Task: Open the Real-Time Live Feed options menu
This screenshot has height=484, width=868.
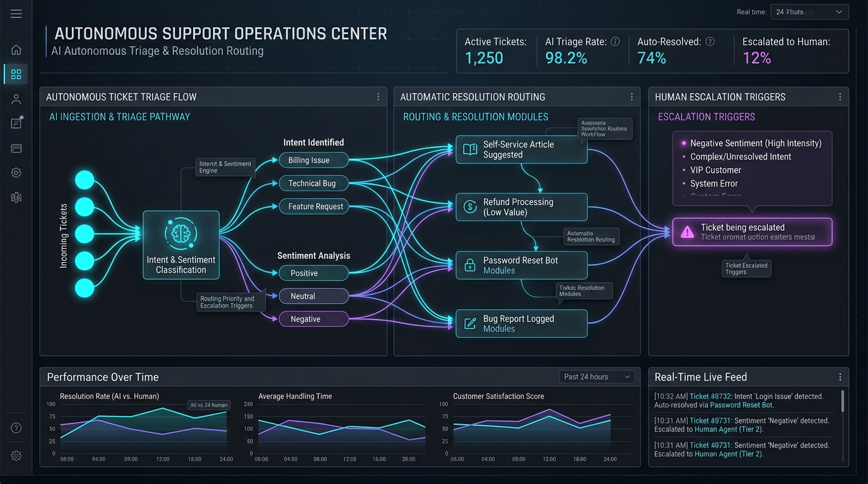Action: (840, 377)
